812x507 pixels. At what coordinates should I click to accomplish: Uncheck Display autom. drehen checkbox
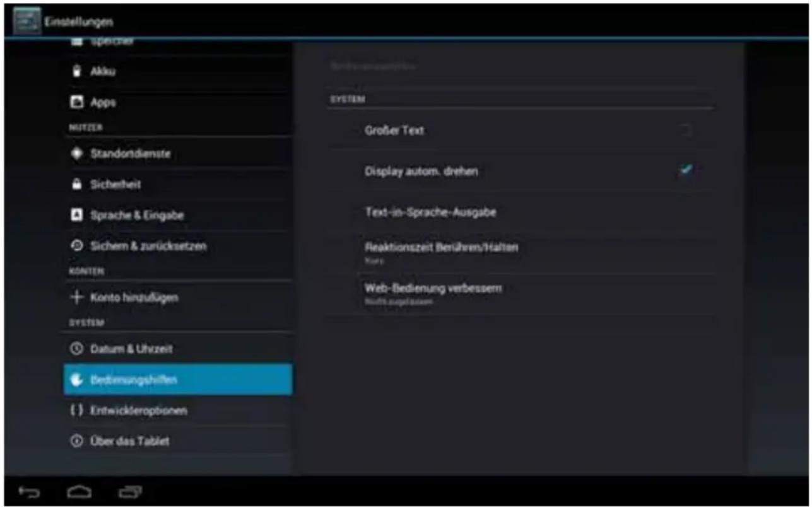686,170
